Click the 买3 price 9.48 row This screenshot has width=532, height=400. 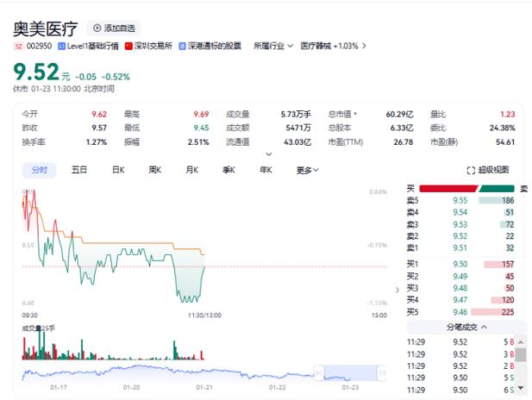tap(460, 288)
